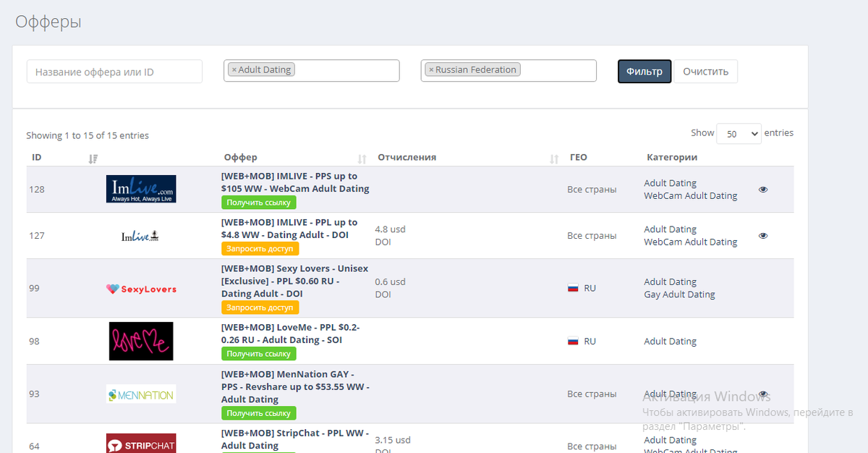Viewport: 868px width, 453px height.
Task: Click Получить ссылку for the IMLIVE PPS offer
Action: click(x=258, y=203)
